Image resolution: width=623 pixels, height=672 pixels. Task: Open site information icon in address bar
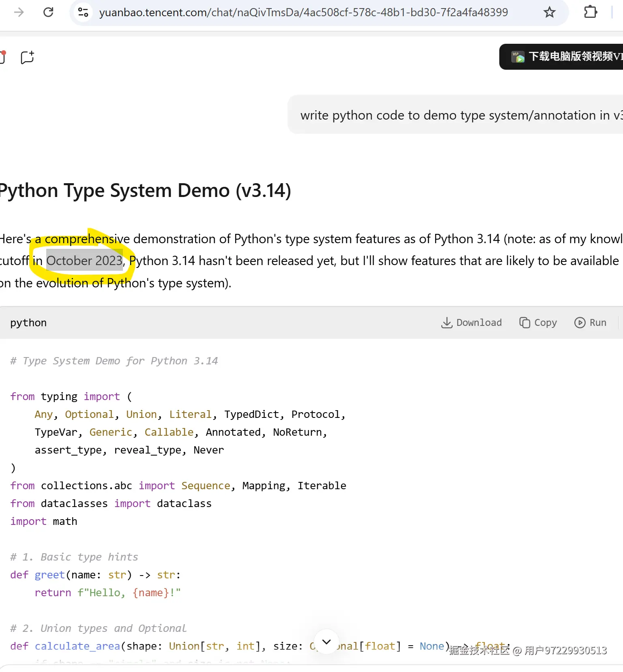click(x=83, y=12)
